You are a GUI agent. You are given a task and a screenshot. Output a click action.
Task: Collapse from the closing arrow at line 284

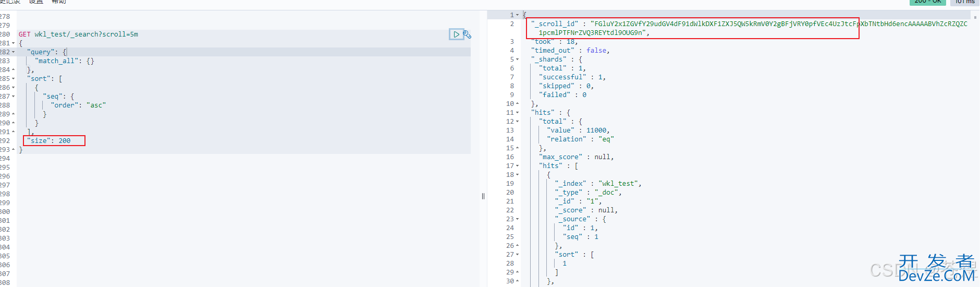(x=13, y=70)
